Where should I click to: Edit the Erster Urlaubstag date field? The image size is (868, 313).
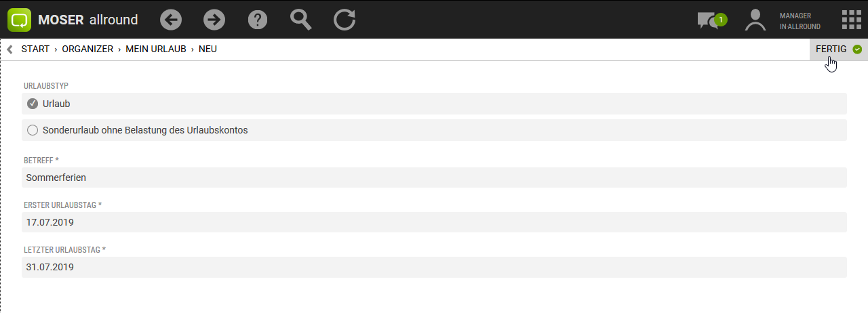(434, 222)
